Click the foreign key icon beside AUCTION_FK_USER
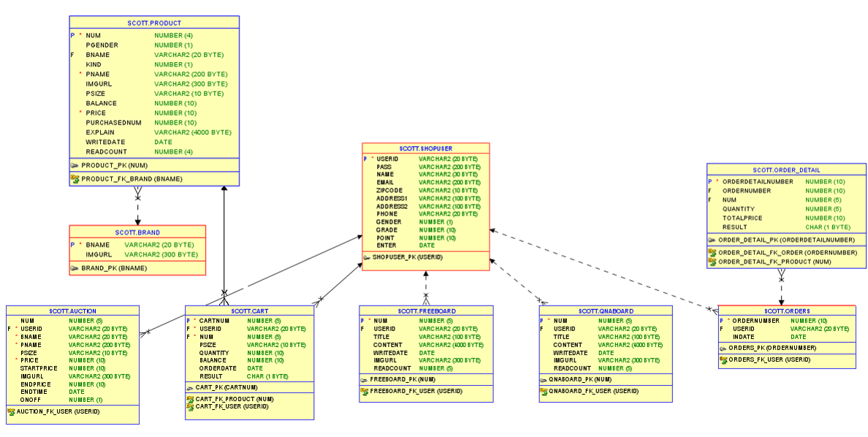The width and height of the screenshot is (868, 437). (x=11, y=411)
